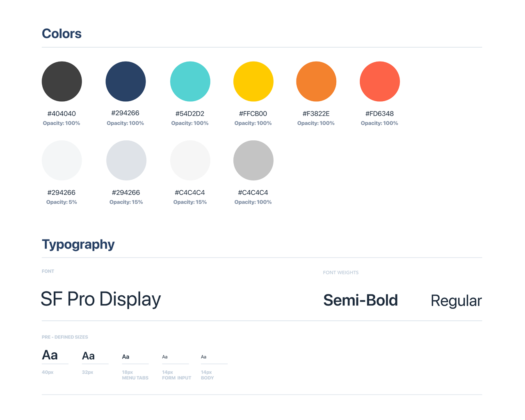The width and height of the screenshot is (525, 420).
Task: Pick the #294266 swatch at 5% opacity
Action: (x=62, y=160)
